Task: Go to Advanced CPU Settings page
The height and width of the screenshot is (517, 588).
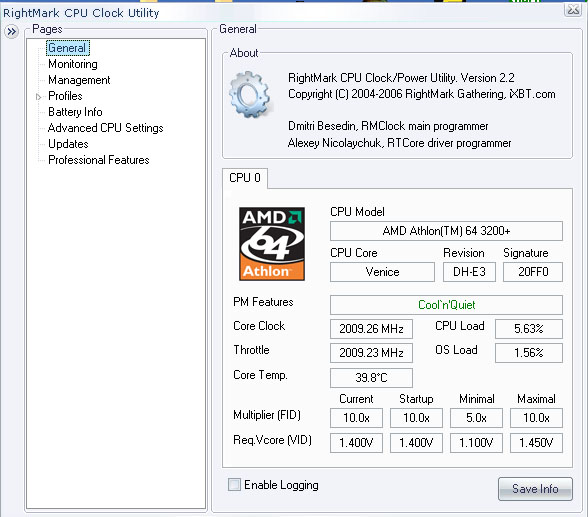Action: [106, 128]
